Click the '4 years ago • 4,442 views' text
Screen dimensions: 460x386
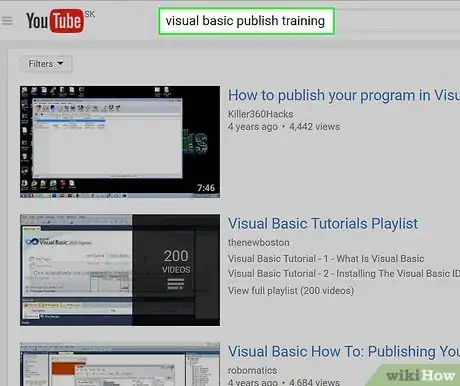[x=284, y=127]
